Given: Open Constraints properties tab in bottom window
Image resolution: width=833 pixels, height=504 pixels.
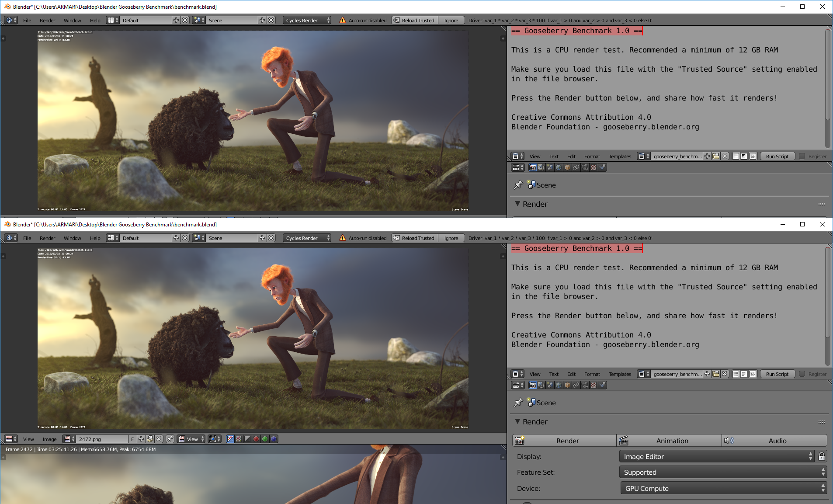Looking at the screenshot, I should 576,385.
